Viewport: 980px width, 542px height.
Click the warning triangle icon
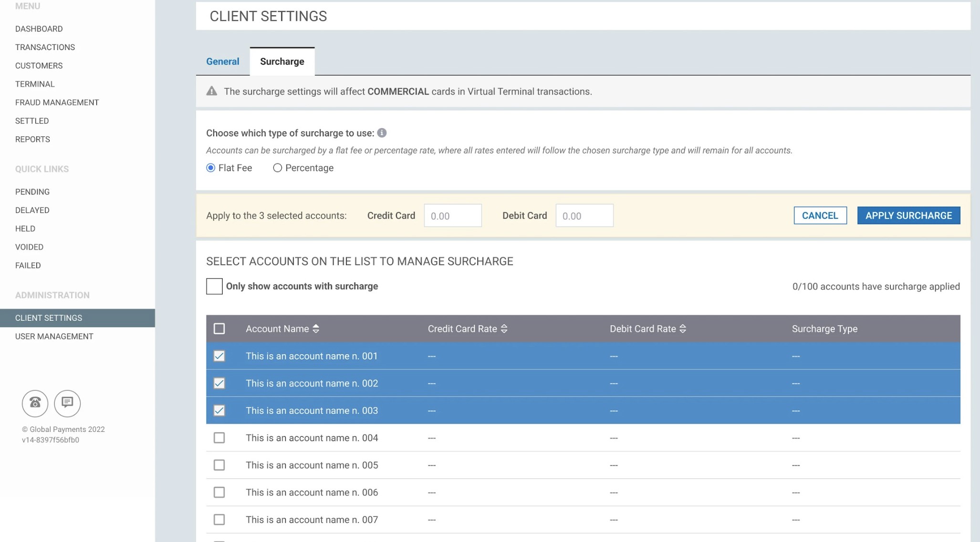212,92
